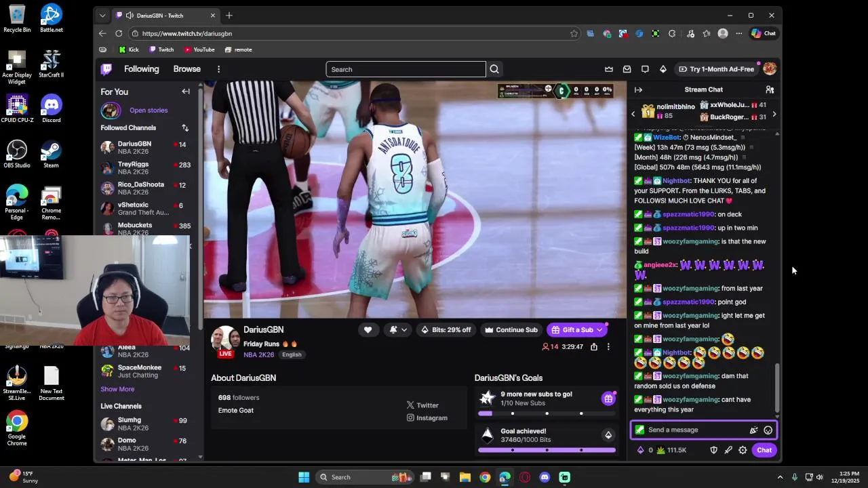This screenshot has width=868, height=488.
Task: Click Show More under followed channels
Action: 117,389
